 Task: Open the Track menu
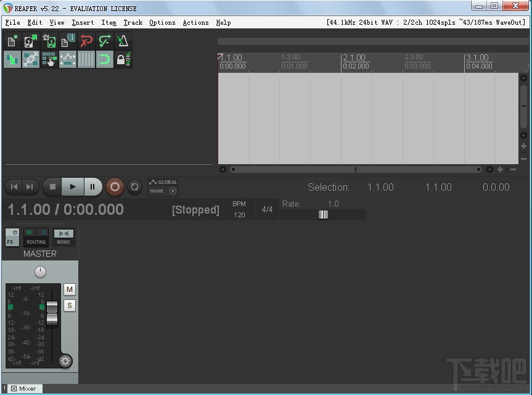pyautogui.click(x=133, y=22)
